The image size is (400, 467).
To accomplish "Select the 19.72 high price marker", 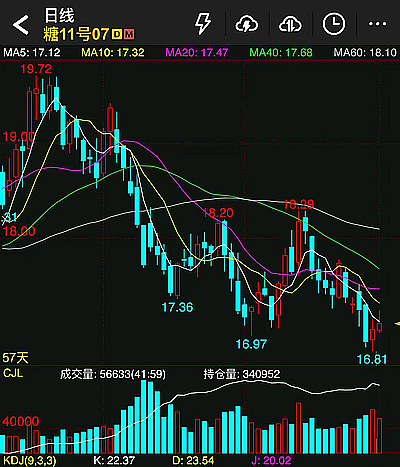I will tap(36, 69).
